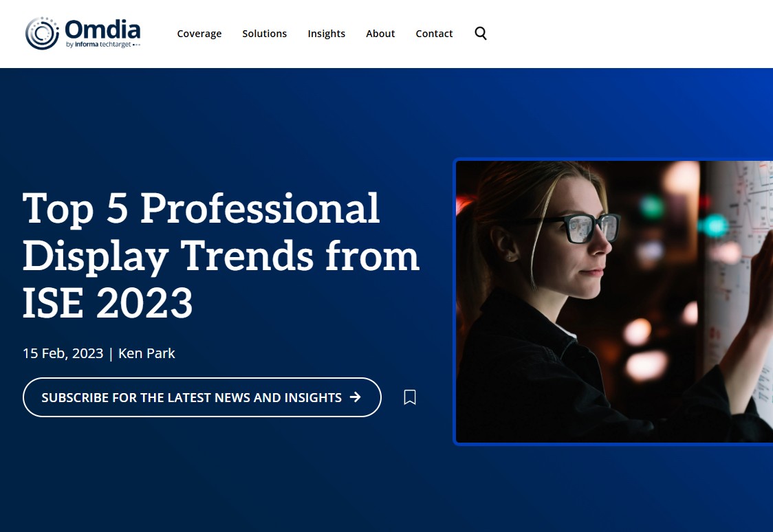773x532 pixels.
Task: Click the bookmark ribbon beside the subscribe button
Action: [410, 397]
